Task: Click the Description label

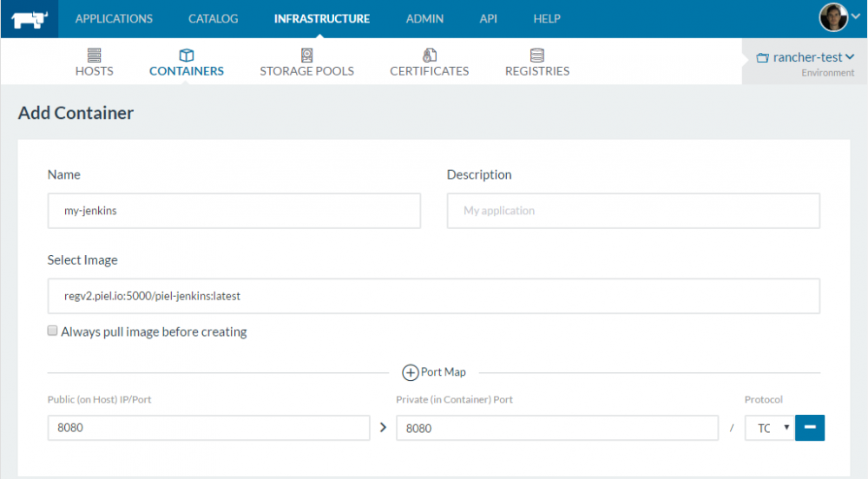Action: (x=479, y=174)
